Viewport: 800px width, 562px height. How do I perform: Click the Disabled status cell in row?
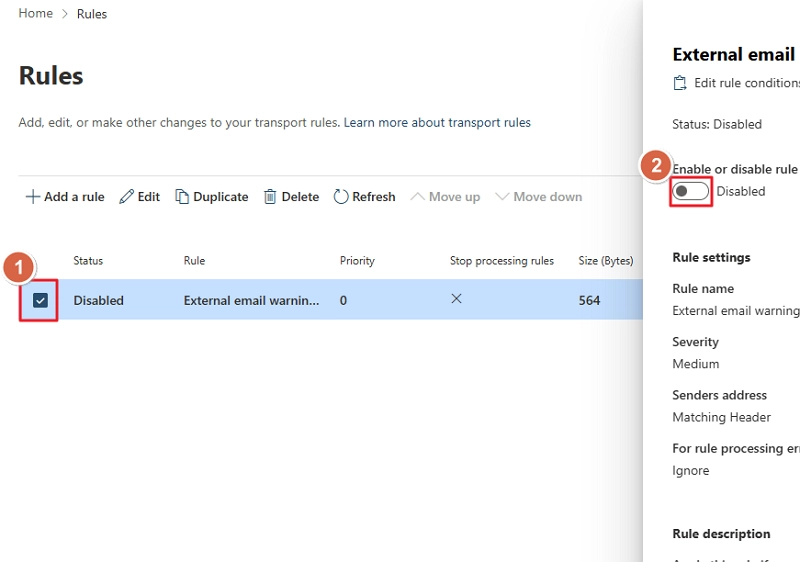point(98,300)
